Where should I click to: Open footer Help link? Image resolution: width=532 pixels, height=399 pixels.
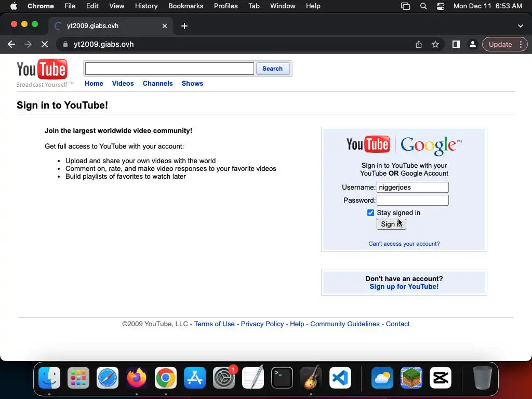click(297, 324)
